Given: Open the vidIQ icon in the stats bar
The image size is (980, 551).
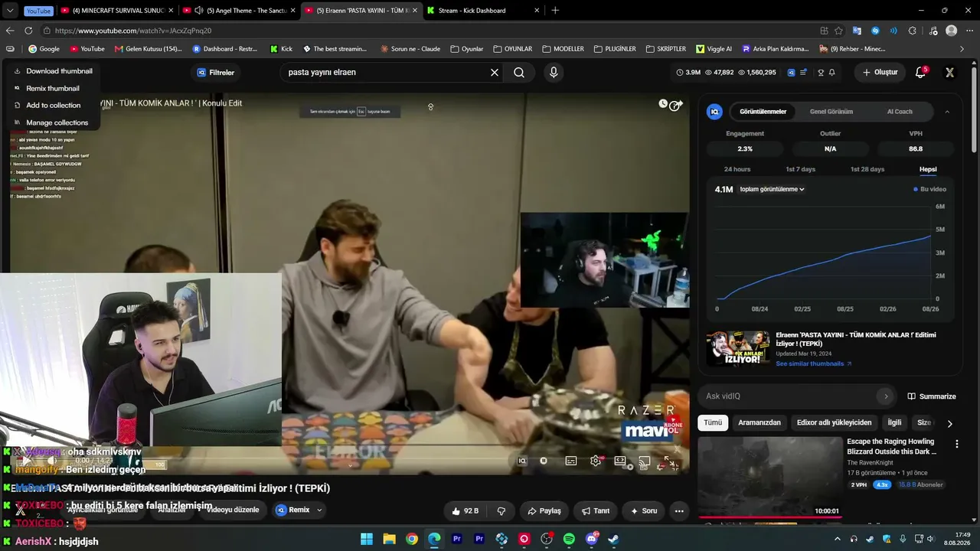Looking at the screenshot, I should pyautogui.click(x=791, y=72).
